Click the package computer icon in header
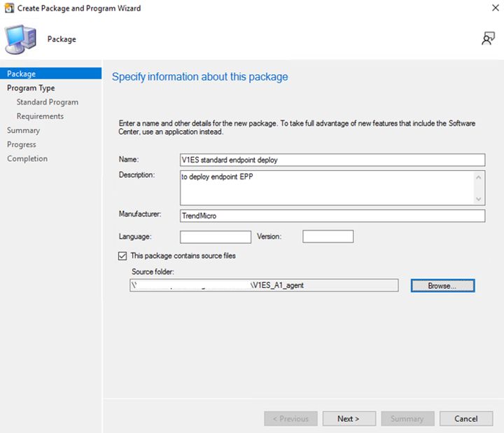 (x=21, y=39)
